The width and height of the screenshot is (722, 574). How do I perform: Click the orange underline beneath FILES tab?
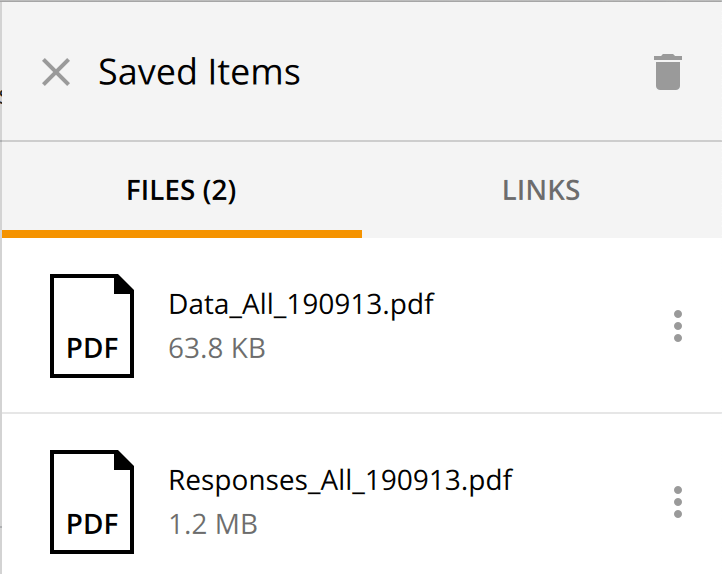pyautogui.click(x=181, y=234)
